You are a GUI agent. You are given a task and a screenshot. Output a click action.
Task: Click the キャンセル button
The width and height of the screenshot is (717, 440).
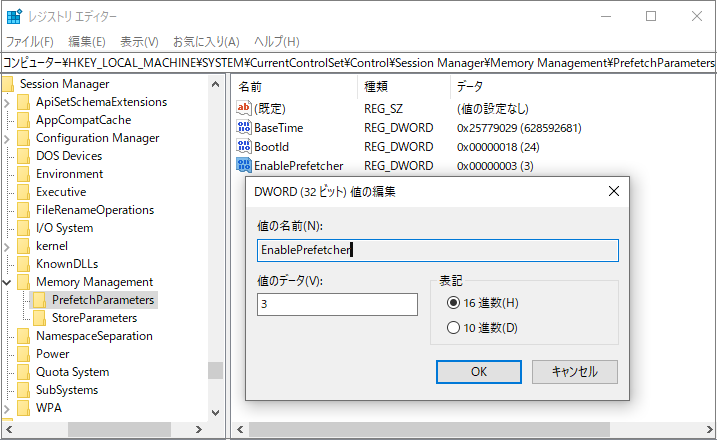[x=575, y=372]
